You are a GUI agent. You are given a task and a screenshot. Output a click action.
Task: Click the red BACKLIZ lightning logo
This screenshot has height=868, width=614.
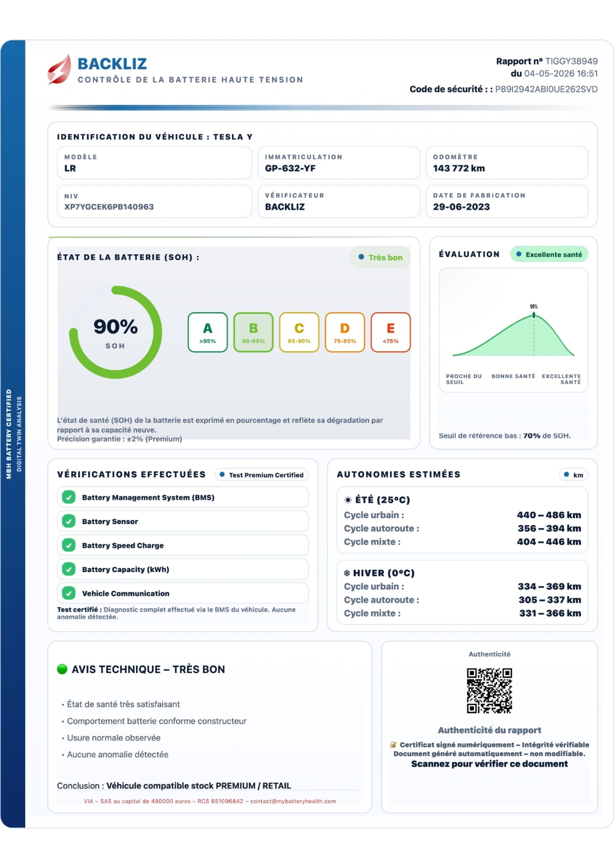[59, 69]
